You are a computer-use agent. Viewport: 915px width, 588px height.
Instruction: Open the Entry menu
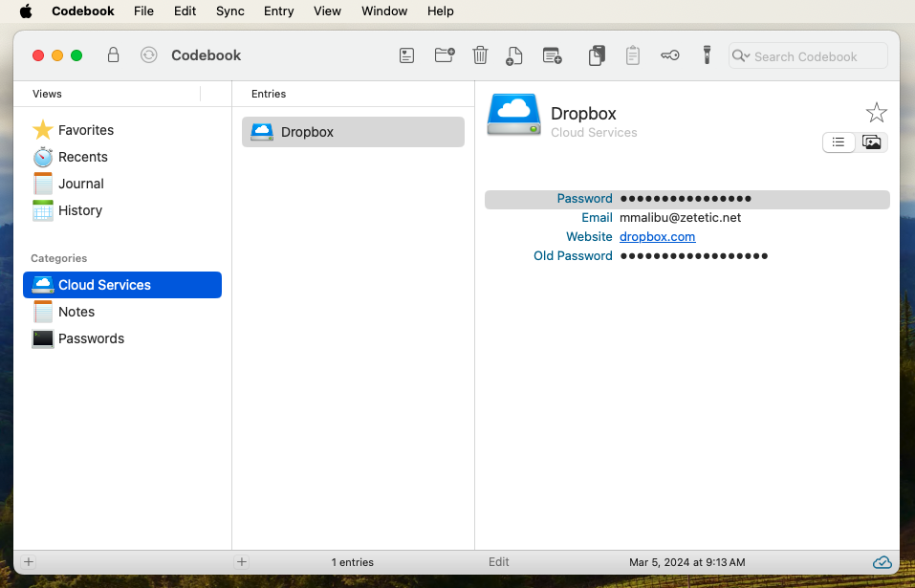(x=278, y=11)
